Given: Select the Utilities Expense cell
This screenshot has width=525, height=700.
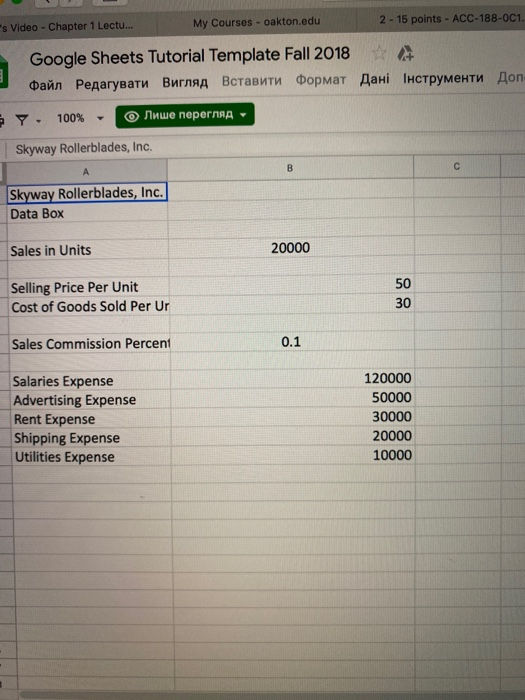Looking at the screenshot, I should [x=92, y=458].
